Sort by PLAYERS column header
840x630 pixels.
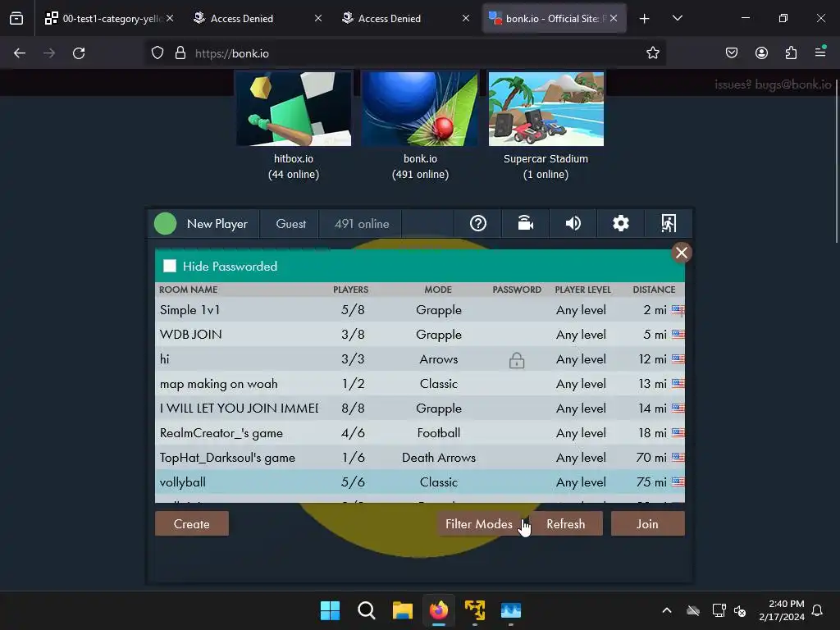[x=350, y=290]
